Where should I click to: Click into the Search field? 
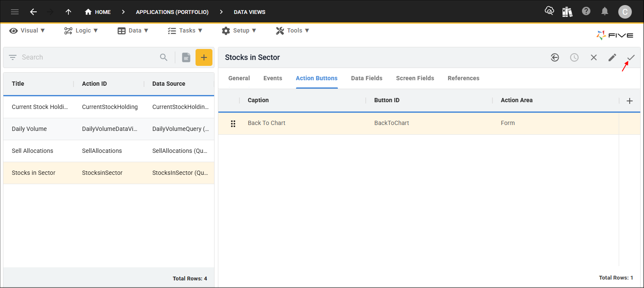pyautogui.click(x=89, y=57)
